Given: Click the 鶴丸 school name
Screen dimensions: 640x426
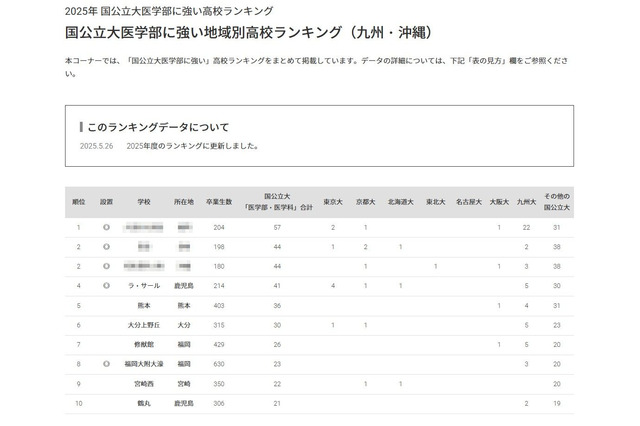Looking at the screenshot, I should pos(144,403).
